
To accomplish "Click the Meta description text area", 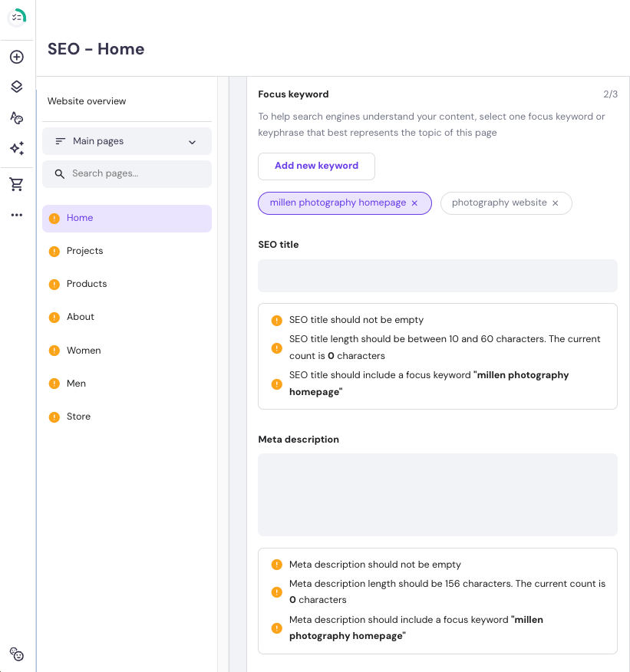I will (x=437, y=494).
